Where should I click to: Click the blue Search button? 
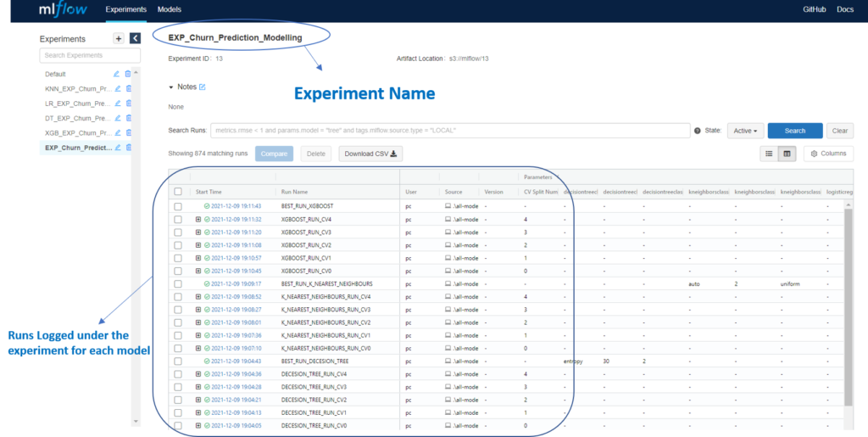(x=795, y=131)
